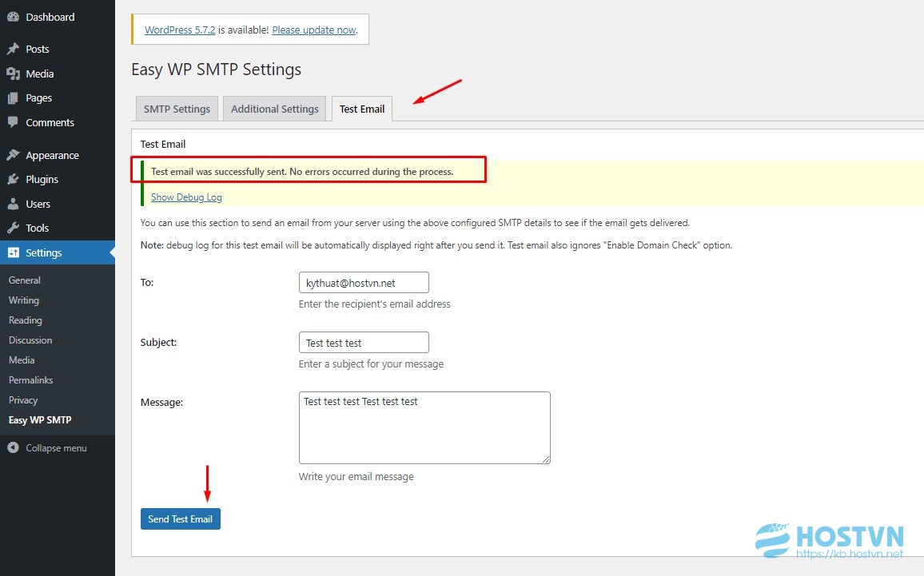Image resolution: width=924 pixels, height=576 pixels.
Task: Click the Comments speech bubble icon
Action: [x=13, y=122]
